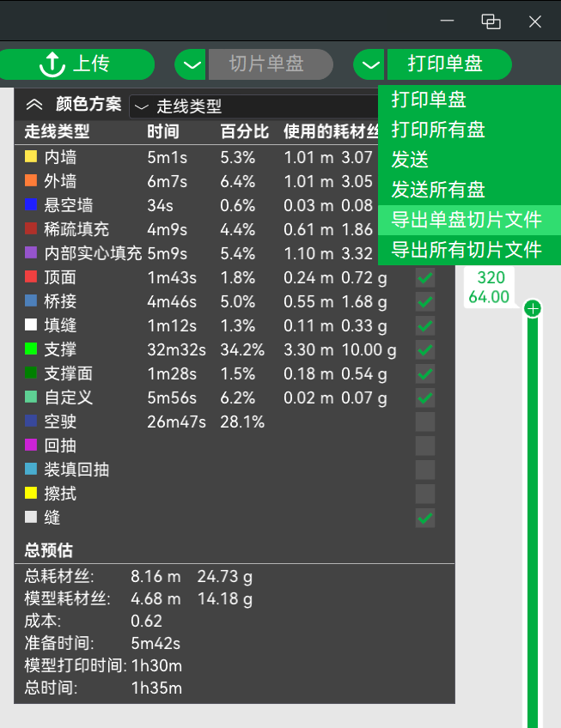561x728 pixels.
Task: Open the dropdown arrow beside 打印单盘
Action: (x=369, y=64)
